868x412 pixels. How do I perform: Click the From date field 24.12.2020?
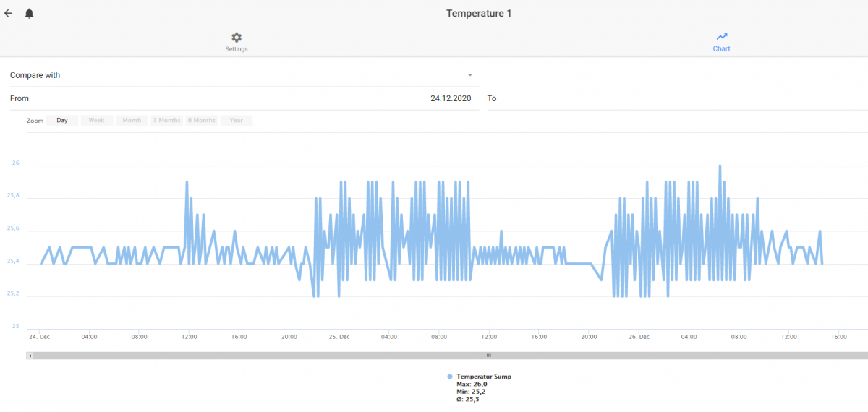click(244, 98)
